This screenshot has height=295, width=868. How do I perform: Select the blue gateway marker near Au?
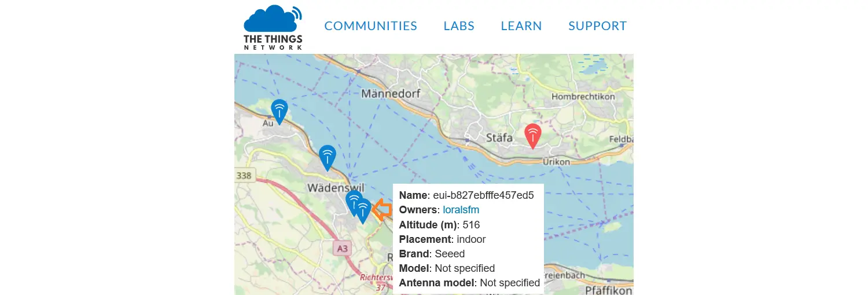pos(279,111)
